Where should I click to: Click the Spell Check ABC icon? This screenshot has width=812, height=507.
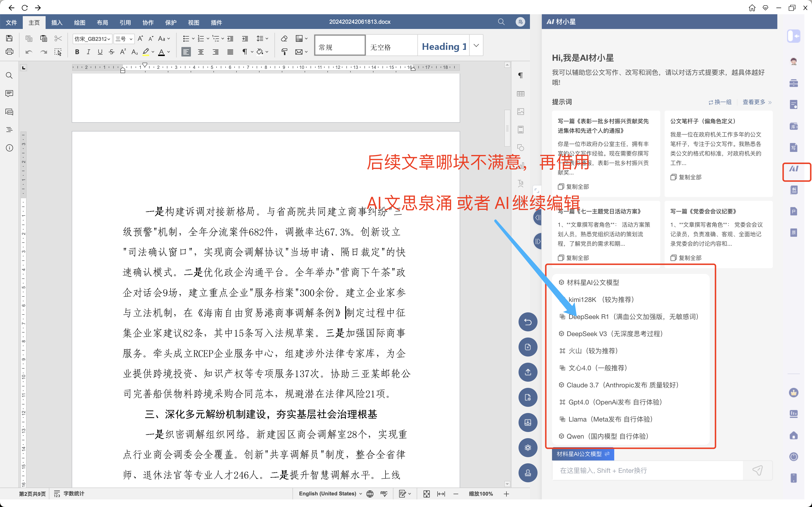[x=384, y=493]
